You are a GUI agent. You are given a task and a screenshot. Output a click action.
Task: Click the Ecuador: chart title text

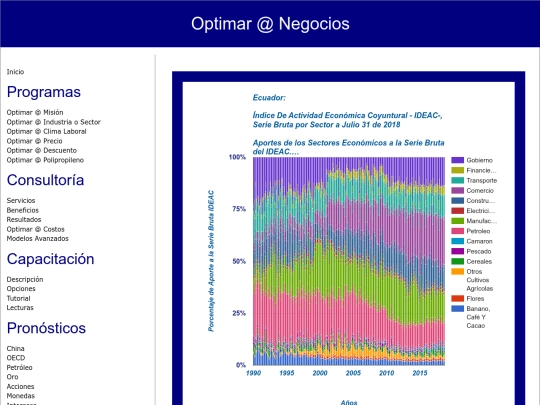tap(269, 98)
